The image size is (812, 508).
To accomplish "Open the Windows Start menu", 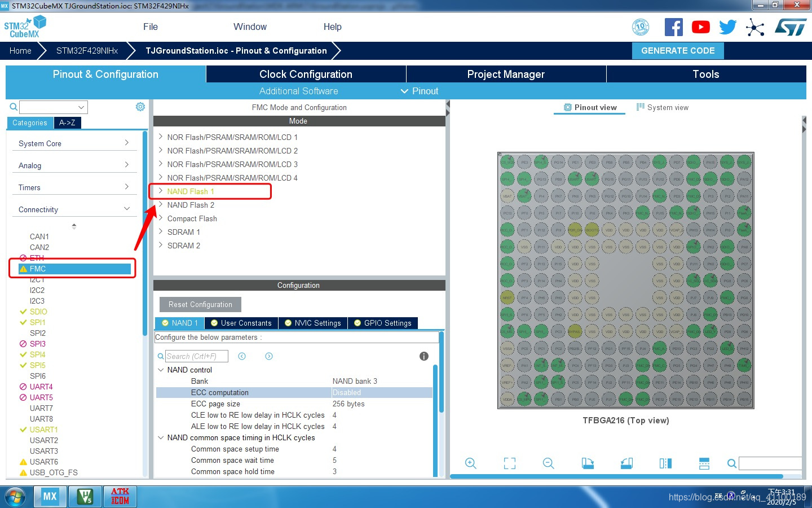I will coord(15,497).
